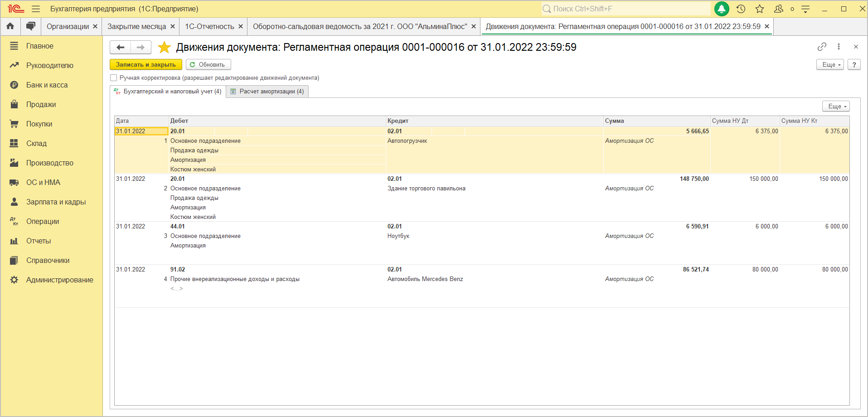The height and width of the screenshot is (417, 868).
Task: Open 1С-Отчетность tab
Action: click(x=209, y=27)
